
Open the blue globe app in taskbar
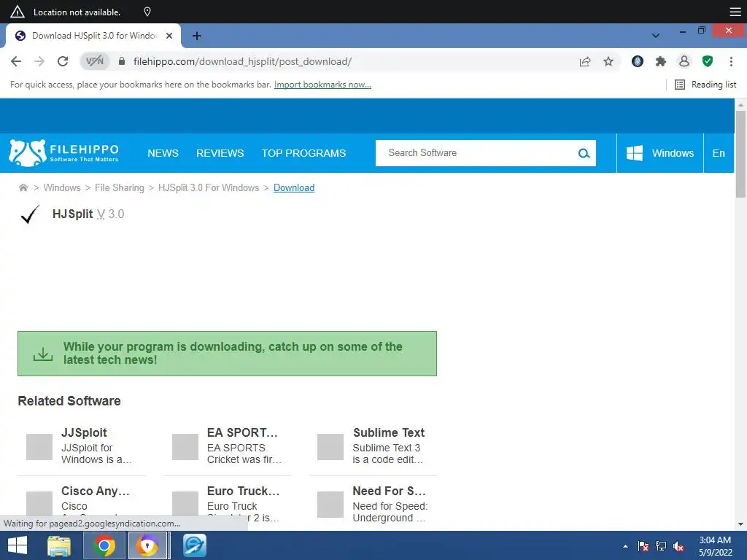click(x=195, y=545)
